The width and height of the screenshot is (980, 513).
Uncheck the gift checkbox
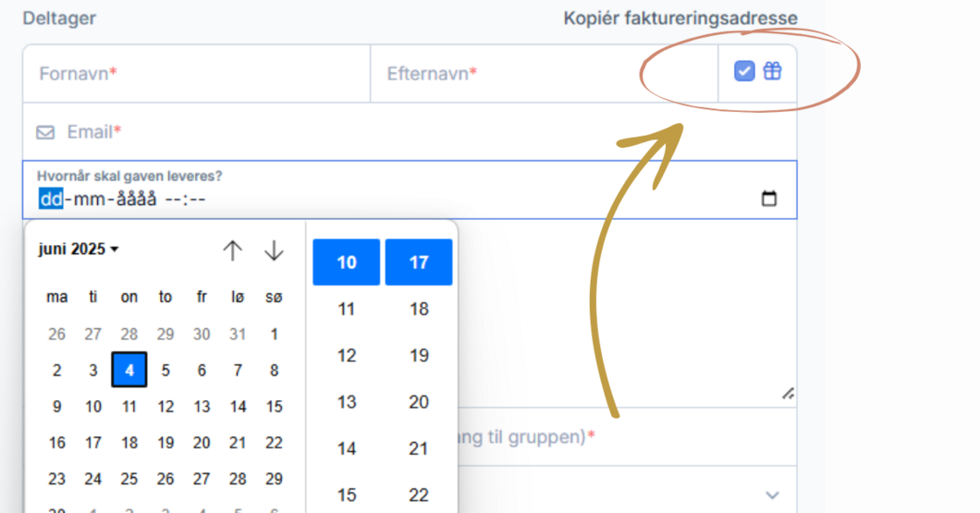744,72
